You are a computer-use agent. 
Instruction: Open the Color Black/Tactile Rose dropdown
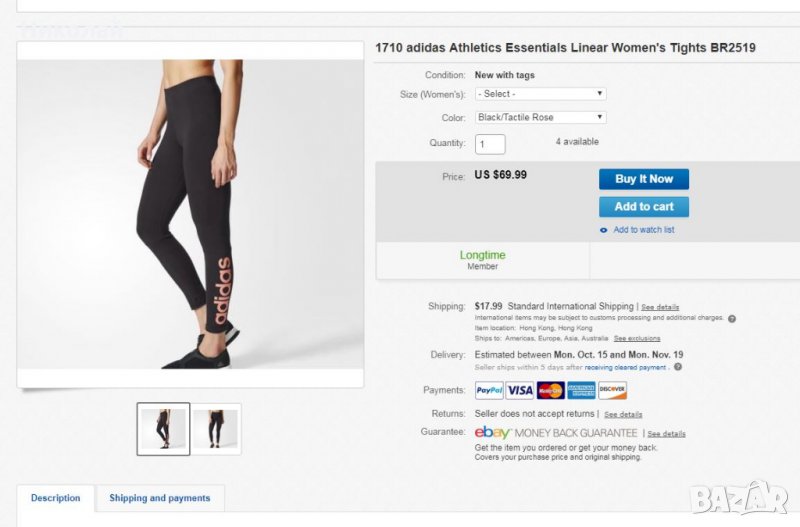540,117
